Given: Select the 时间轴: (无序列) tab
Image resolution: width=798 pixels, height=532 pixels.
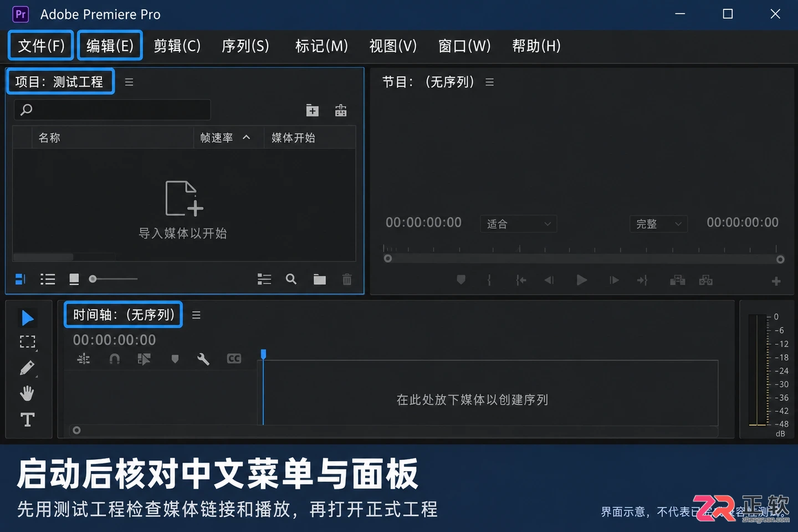Looking at the screenshot, I should (x=123, y=315).
